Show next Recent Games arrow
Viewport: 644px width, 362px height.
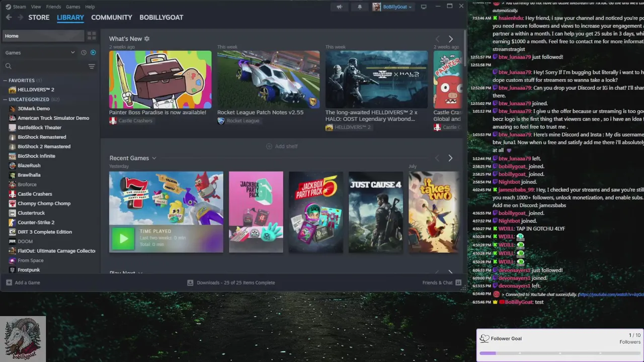coord(450,158)
